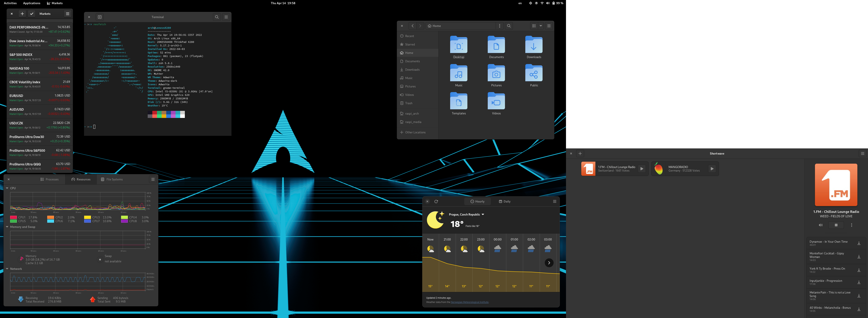
Task: Open the Weather hamburger menu
Action: tap(555, 202)
